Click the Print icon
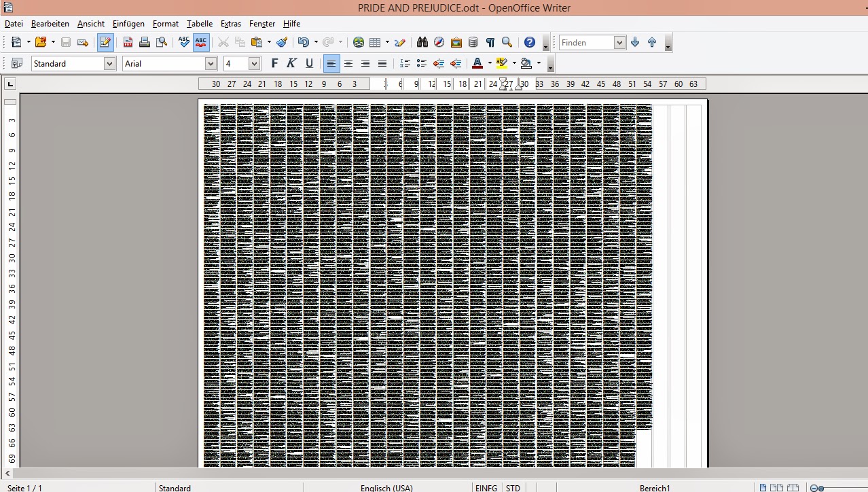The height and width of the screenshot is (492, 868). (x=145, y=42)
